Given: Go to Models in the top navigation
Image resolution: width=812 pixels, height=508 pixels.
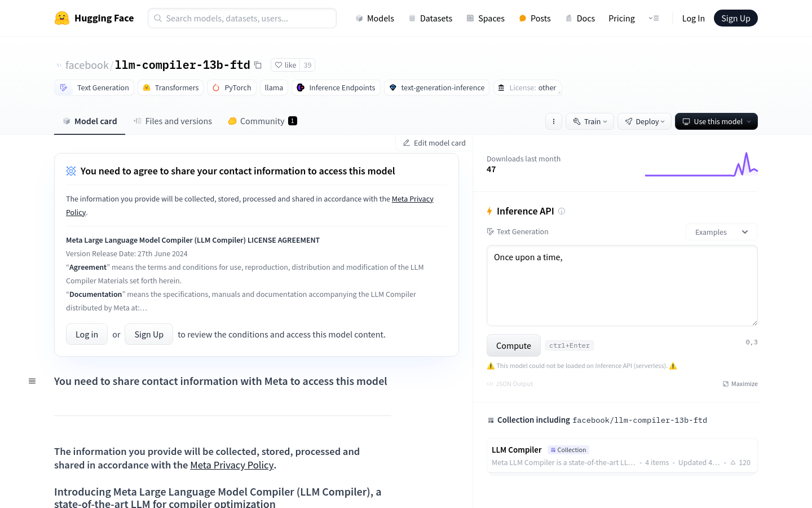Looking at the screenshot, I should click(374, 18).
